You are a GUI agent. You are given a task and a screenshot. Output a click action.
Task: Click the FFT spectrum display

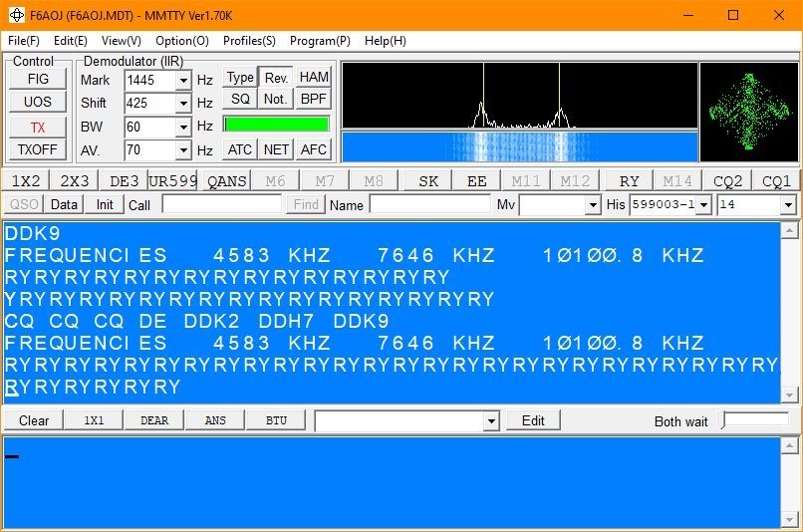point(519,96)
